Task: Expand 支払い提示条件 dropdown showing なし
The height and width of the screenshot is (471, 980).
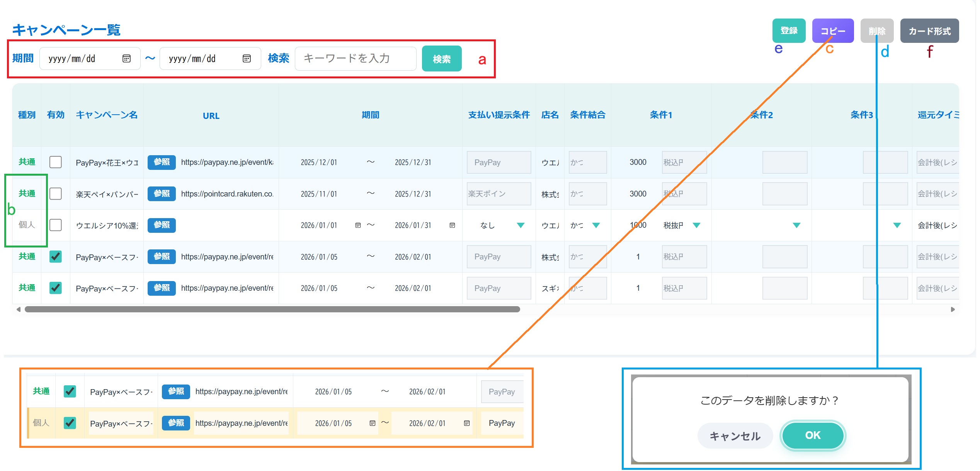Action: coord(521,225)
